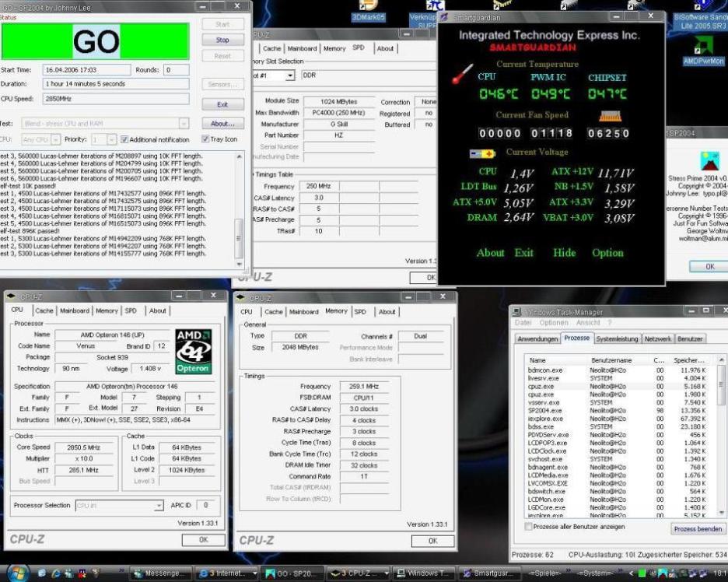Show hidden tray icons arrow

631,573
